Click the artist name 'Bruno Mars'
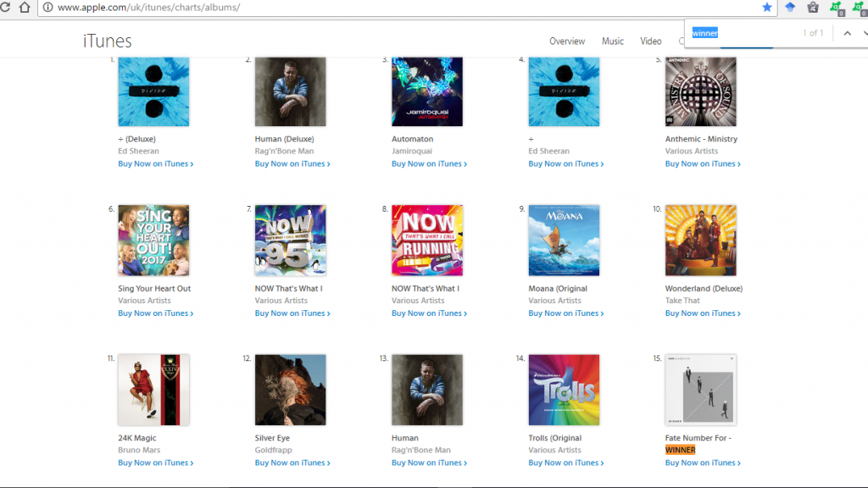 [x=139, y=450]
